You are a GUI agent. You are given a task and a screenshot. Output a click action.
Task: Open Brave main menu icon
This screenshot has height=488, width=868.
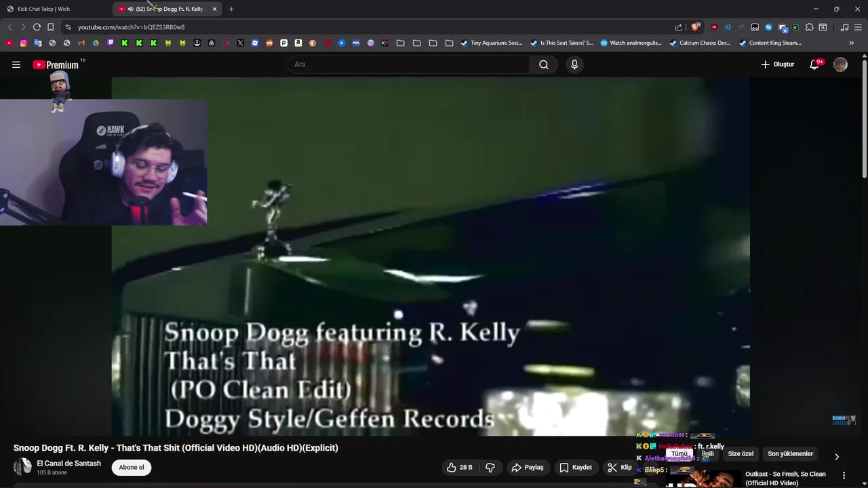click(858, 27)
